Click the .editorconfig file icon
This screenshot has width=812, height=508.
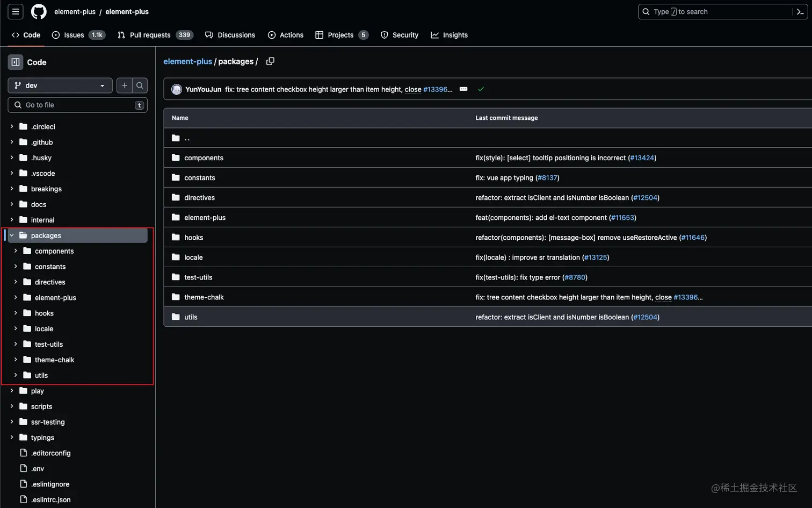(24, 453)
